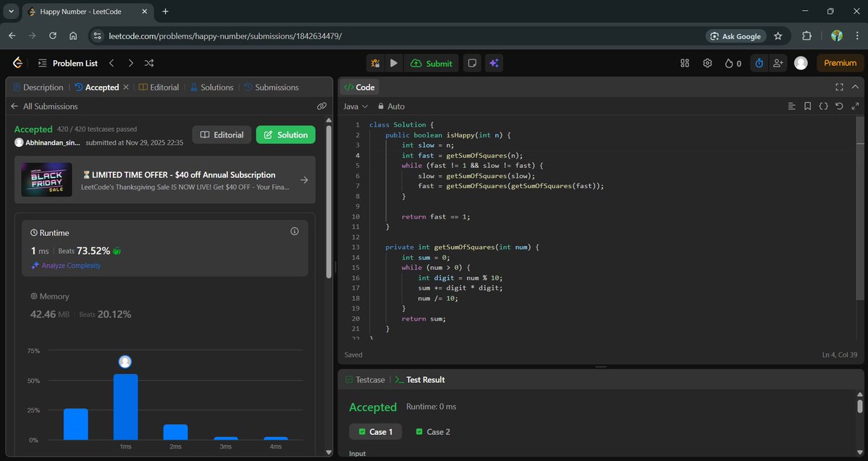868x461 pixels.
Task: View the streak fire counter
Action: 733,63
